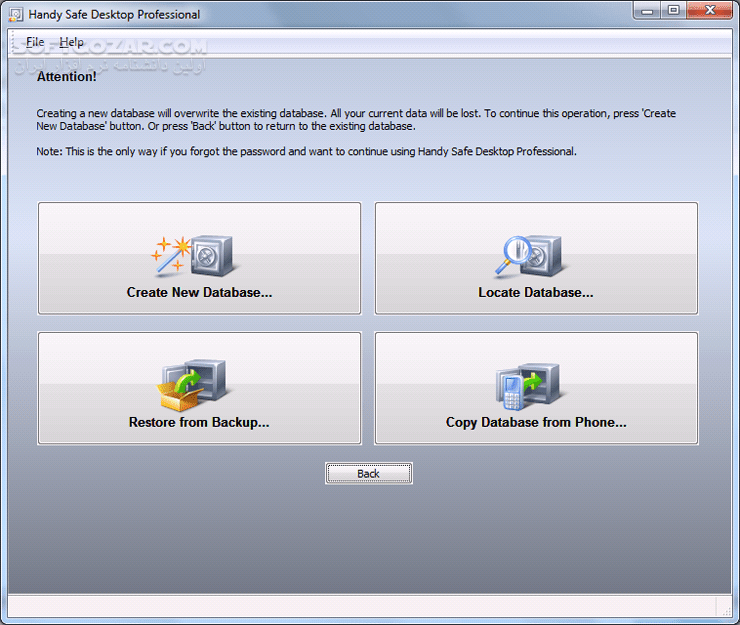
Task: Click the empty status bar at the bottom
Action: [x=360, y=606]
